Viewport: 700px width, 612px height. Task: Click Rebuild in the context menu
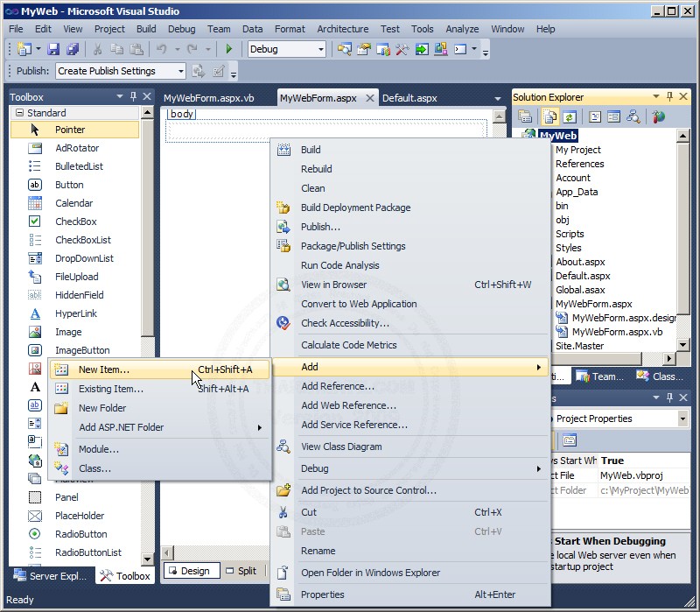click(318, 169)
